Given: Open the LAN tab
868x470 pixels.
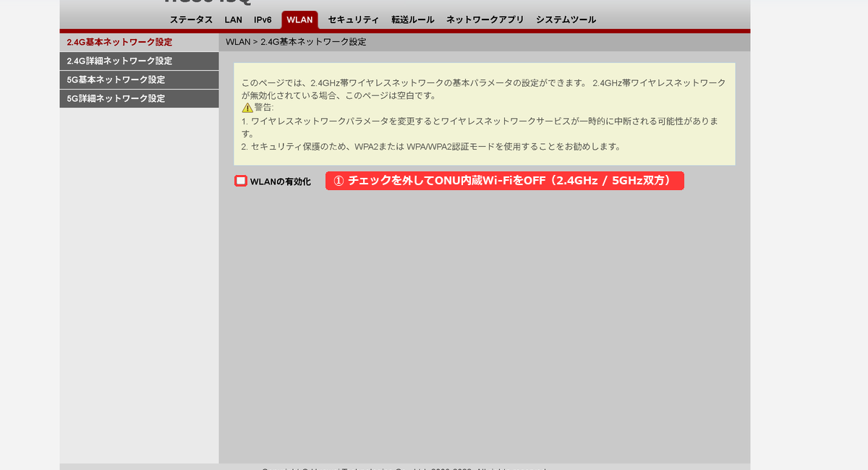Looking at the screenshot, I should pyautogui.click(x=233, y=20).
